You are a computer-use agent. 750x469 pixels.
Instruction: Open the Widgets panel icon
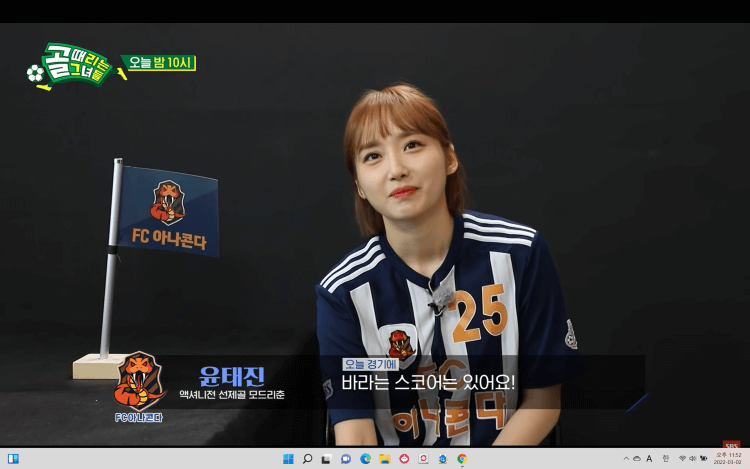(13, 459)
